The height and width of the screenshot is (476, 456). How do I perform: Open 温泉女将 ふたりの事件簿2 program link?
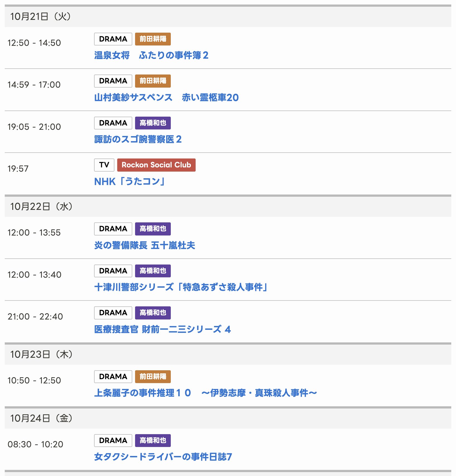[151, 55]
